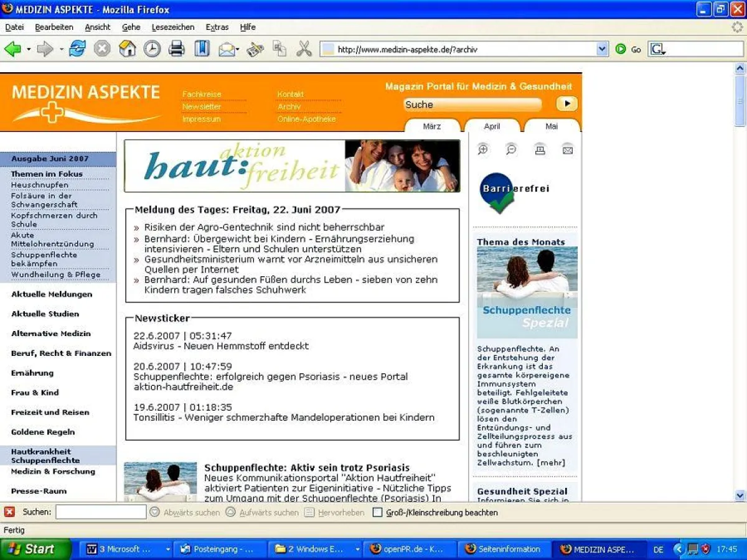Switch to the April tab
Viewport: 747px width, 560px height.
pyautogui.click(x=492, y=126)
